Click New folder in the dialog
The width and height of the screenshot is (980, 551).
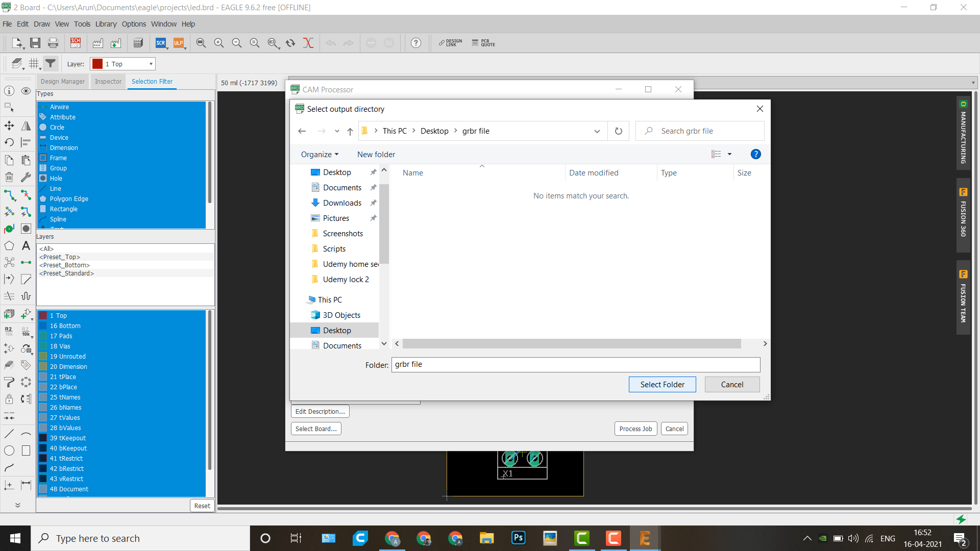376,155
